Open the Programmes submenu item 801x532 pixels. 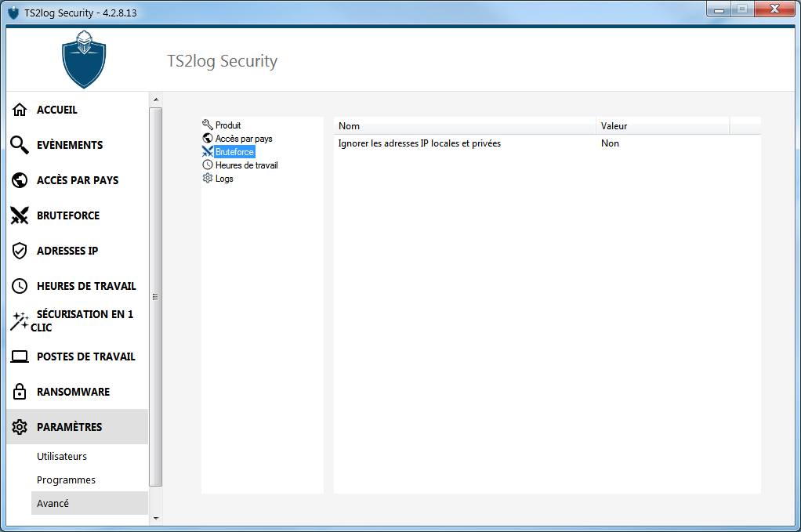point(66,480)
